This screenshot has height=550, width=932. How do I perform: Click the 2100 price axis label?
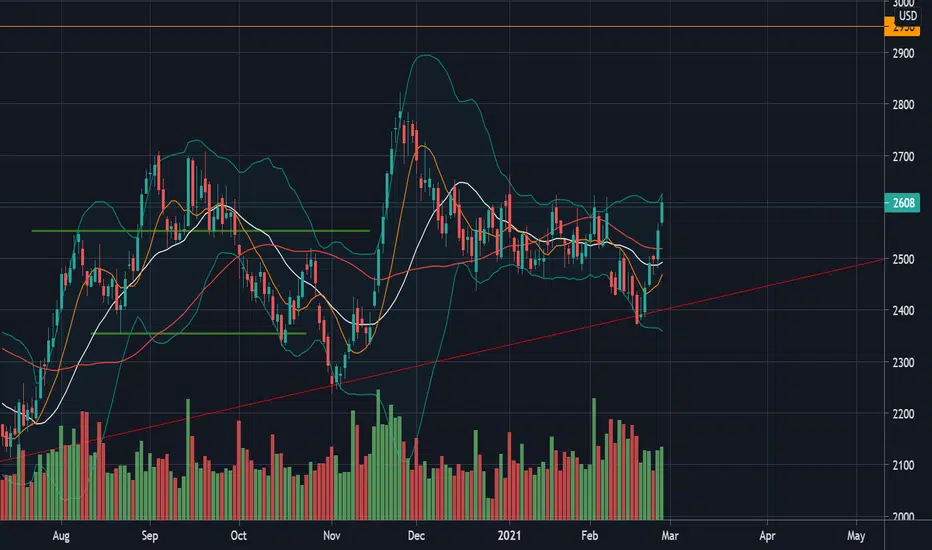click(x=903, y=466)
